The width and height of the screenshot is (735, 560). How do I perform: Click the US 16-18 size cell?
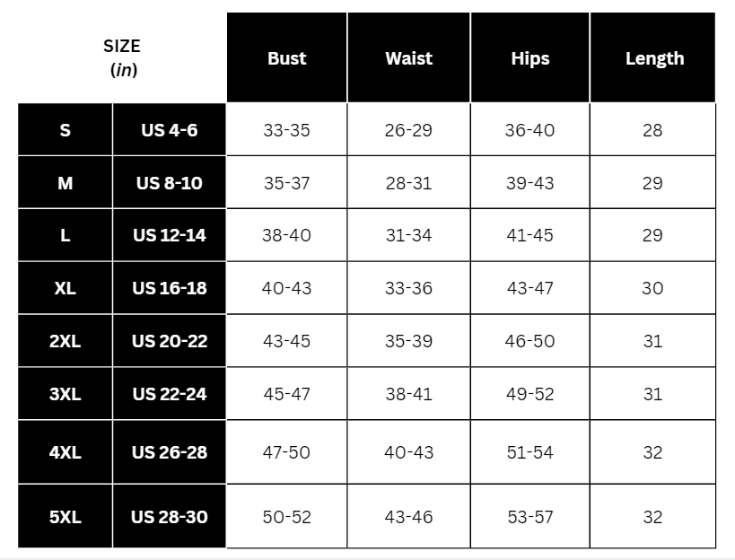(170, 288)
